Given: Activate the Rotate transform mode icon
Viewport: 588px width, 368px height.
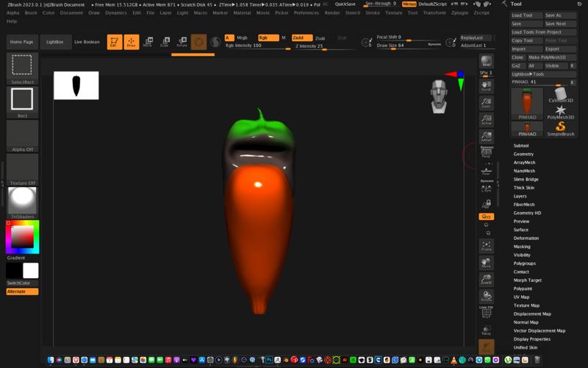Looking at the screenshot, I should pyautogui.click(x=182, y=42).
